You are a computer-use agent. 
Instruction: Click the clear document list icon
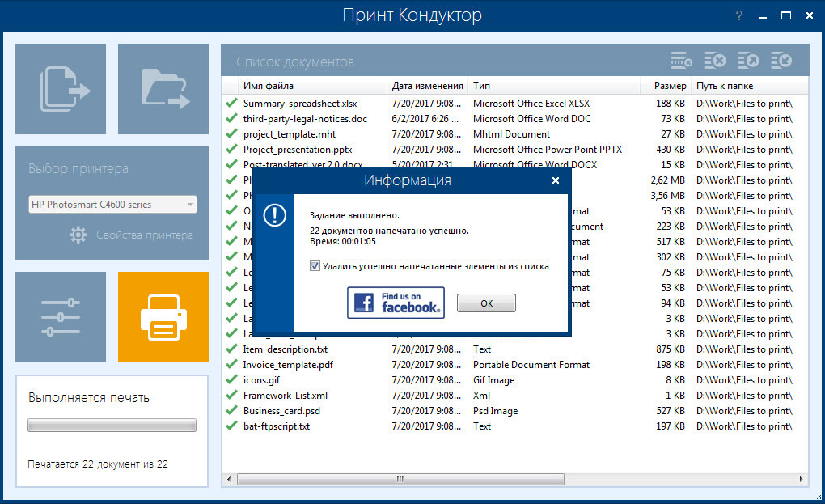click(x=715, y=61)
